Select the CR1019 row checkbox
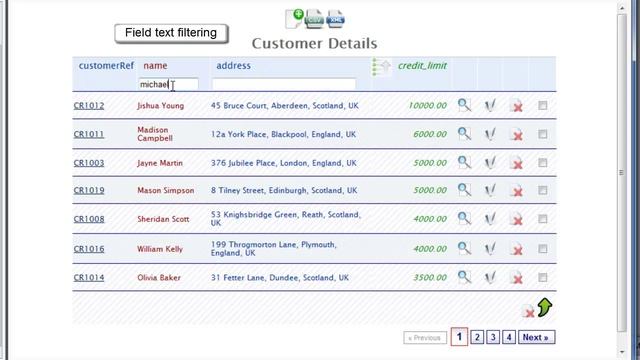640x360 pixels. coord(542,190)
